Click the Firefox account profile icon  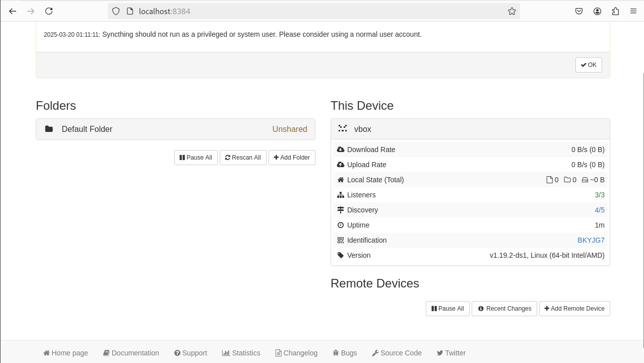click(597, 11)
